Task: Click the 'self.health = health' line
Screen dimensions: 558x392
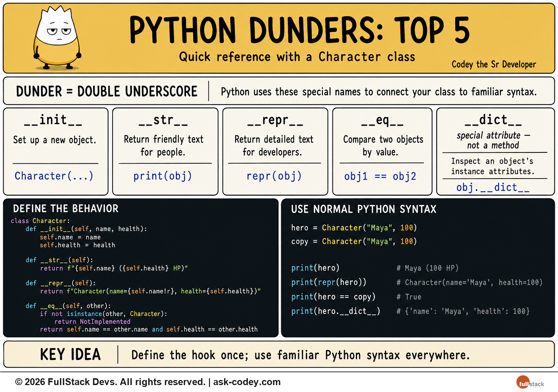Action: point(77,245)
